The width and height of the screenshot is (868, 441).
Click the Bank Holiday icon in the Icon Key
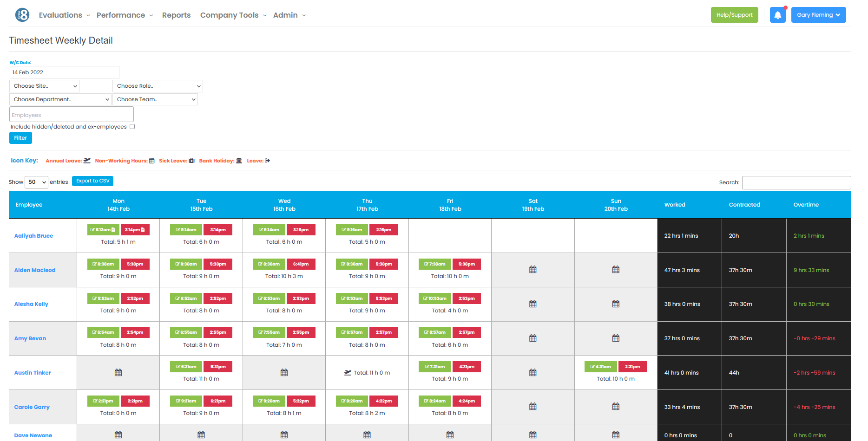[x=239, y=160]
